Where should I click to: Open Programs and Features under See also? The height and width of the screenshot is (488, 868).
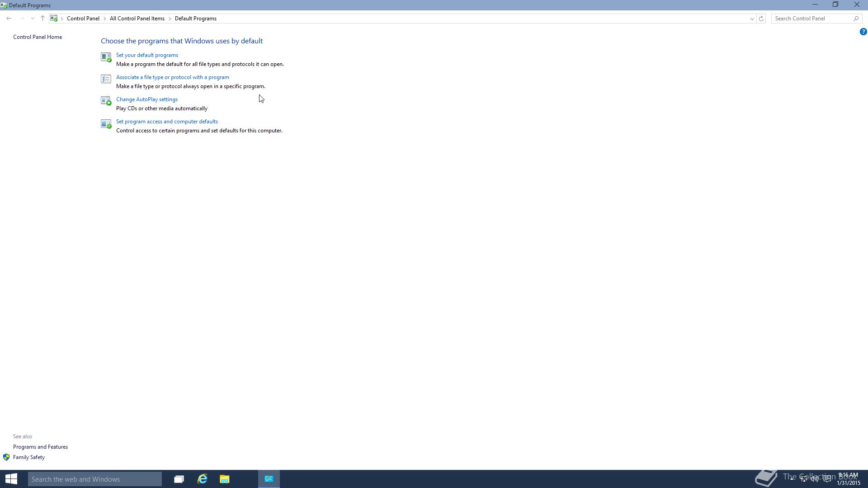point(40,447)
